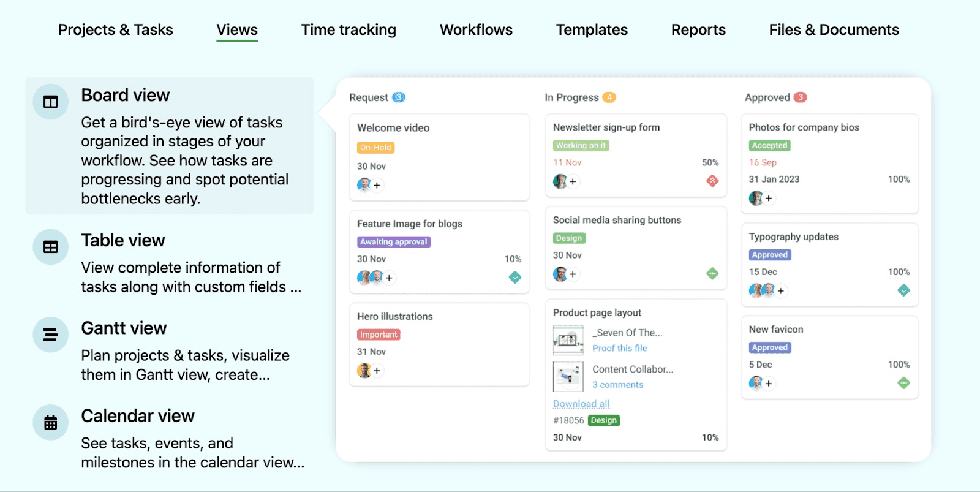Select the Board view heading
Viewport: 980px width, 492px height.
pyautogui.click(x=126, y=95)
